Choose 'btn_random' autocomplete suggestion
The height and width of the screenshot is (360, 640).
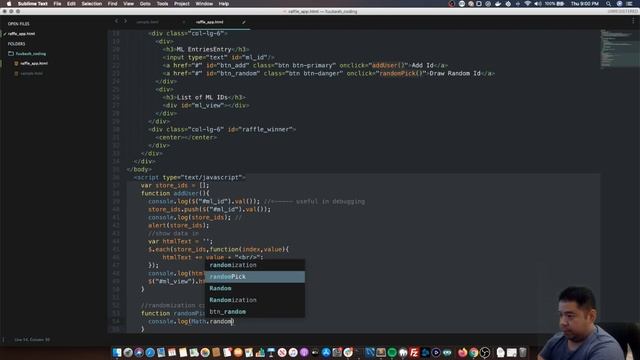(x=255, y=311)
